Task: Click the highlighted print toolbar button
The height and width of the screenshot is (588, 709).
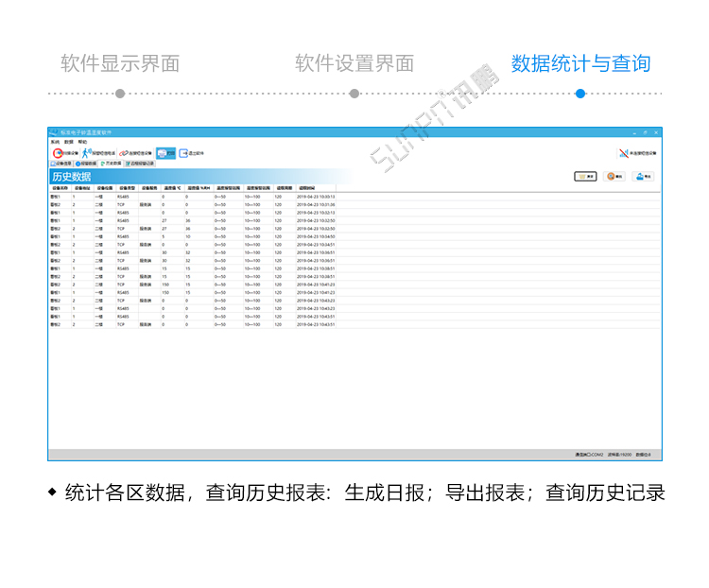Action: [165, 152]
